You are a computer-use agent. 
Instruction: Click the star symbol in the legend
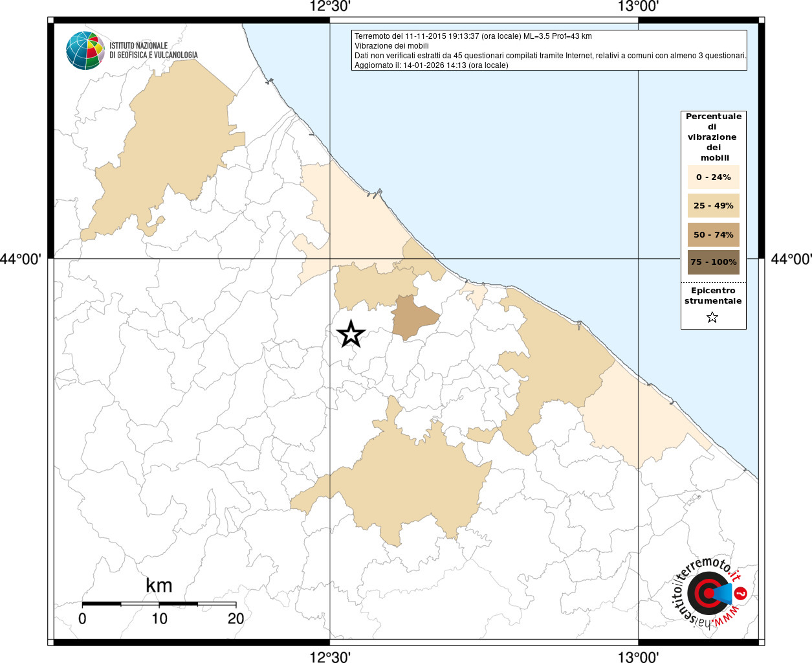712,317
